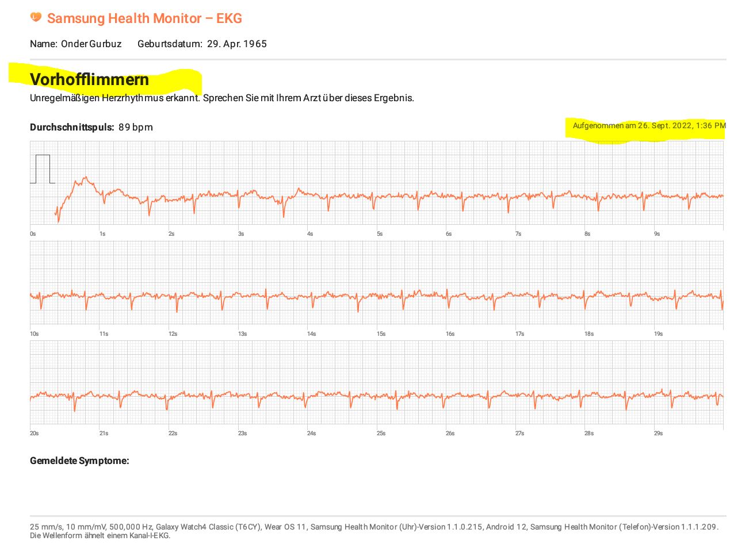Click the "1s" time axis label
The width and height of the screenshot is (753, 560).
pos(102,234)
